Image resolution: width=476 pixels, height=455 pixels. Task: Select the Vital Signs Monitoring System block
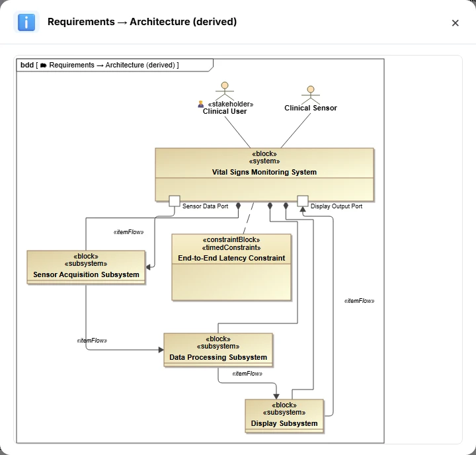point(264,175)
